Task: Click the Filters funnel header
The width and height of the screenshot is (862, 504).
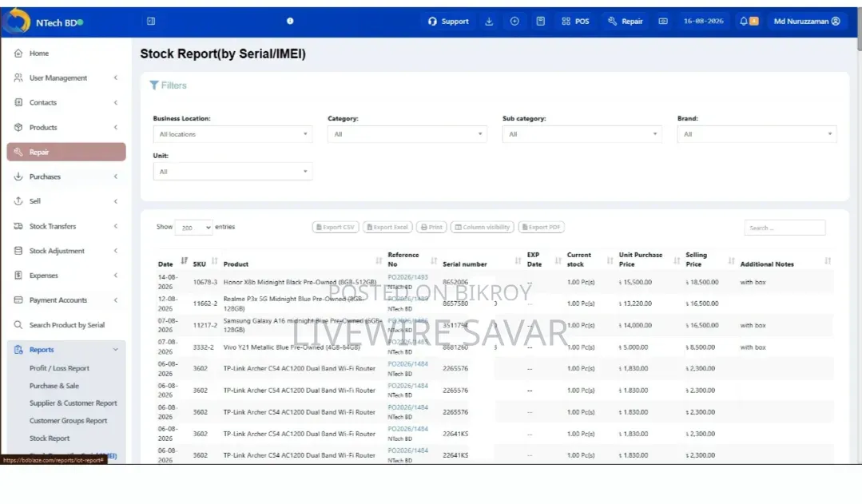Action: pos(169,85)
